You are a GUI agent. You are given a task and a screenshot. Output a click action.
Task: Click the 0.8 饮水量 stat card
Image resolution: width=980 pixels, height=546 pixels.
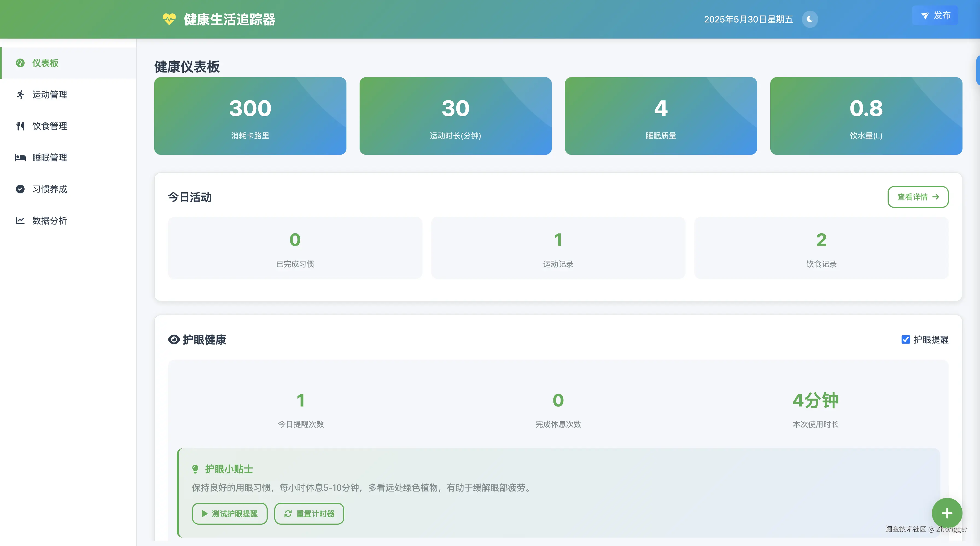point(866,116)
